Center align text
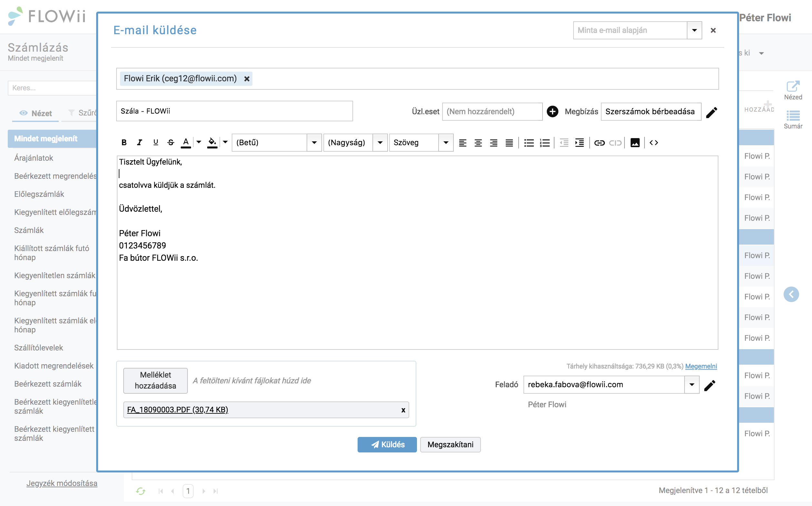 click(x=478, y=143)
